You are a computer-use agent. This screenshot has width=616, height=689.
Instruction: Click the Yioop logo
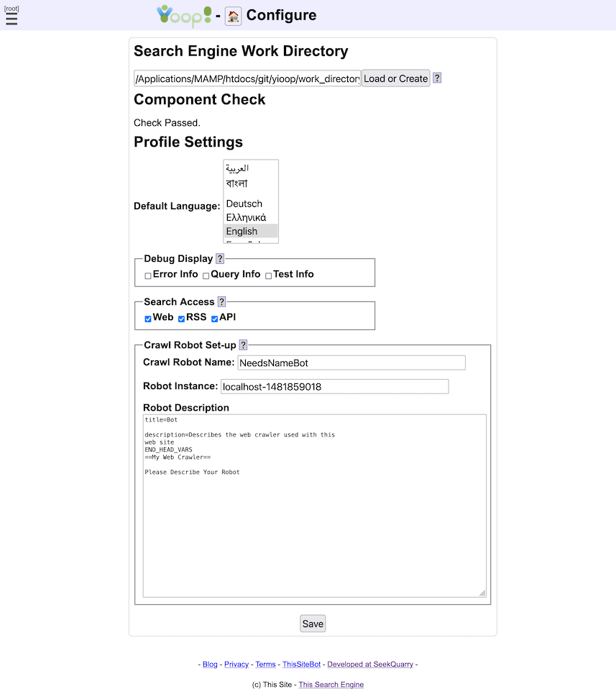tap(184, 17)
